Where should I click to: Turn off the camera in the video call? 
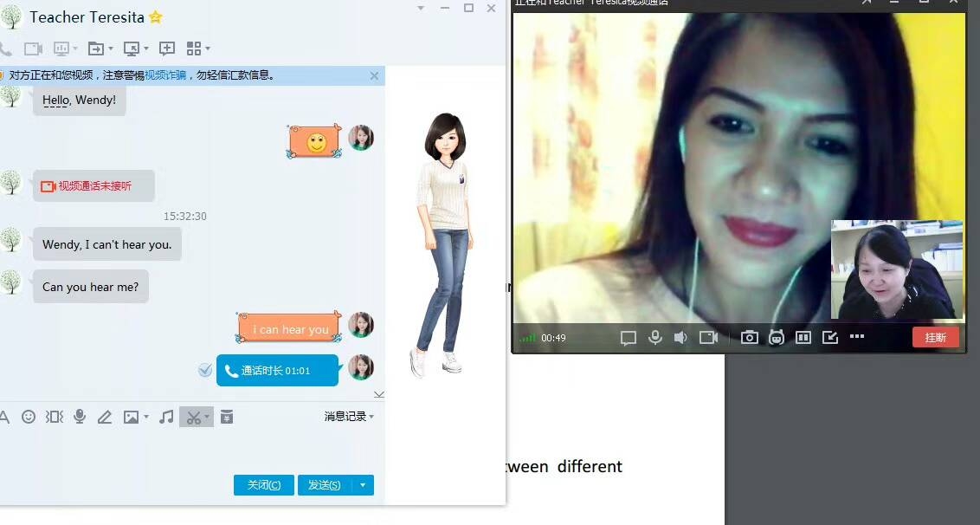tap(708, 338)
